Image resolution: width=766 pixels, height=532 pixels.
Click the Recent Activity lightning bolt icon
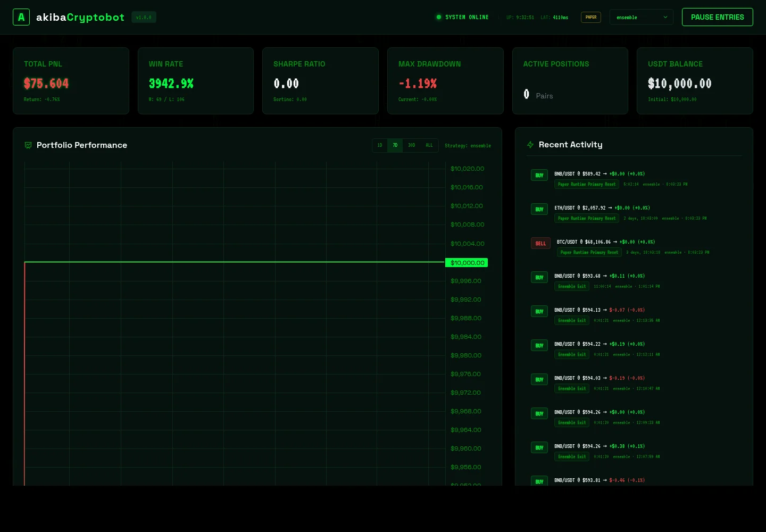point(530,145)
